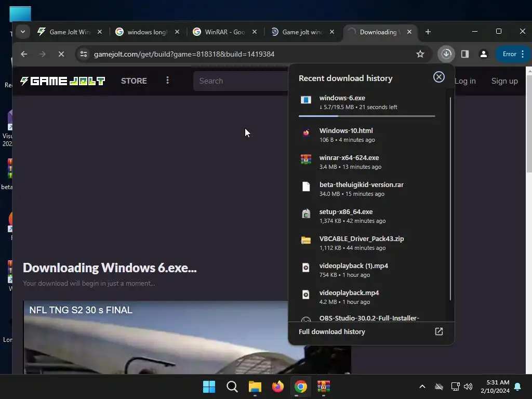Click the Chrome Error menu button

[x=513, y=54]
